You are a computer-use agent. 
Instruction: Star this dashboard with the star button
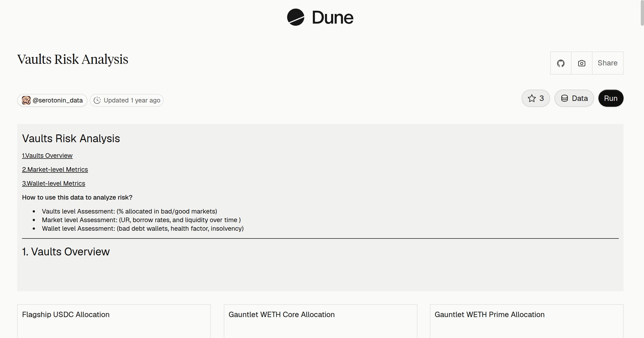coord(536,98)
